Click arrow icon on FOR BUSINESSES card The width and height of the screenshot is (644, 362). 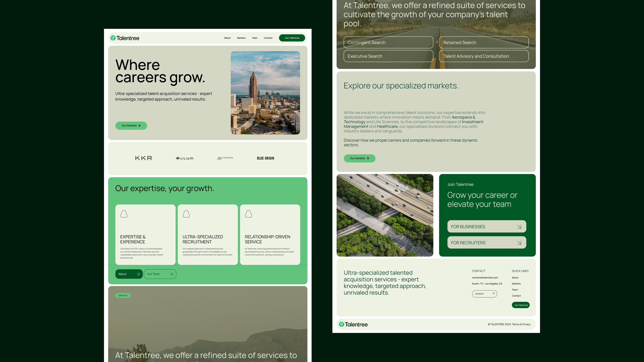(x=519, y=227)
